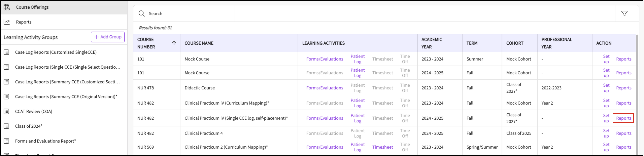Click the sort arrow on Course Number
Image resolution: width=644 pixels, height=156 pixels.
pyautogui.click(x=174, y=43)
